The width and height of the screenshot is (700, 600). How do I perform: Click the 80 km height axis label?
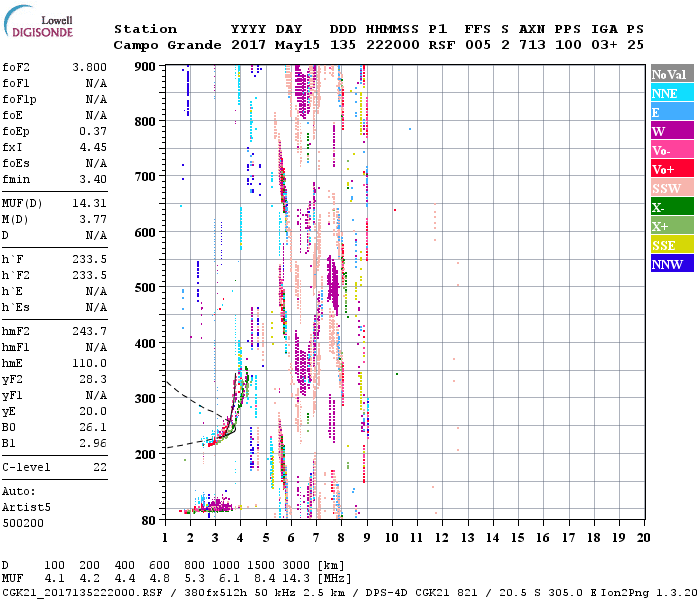[149, 520]
